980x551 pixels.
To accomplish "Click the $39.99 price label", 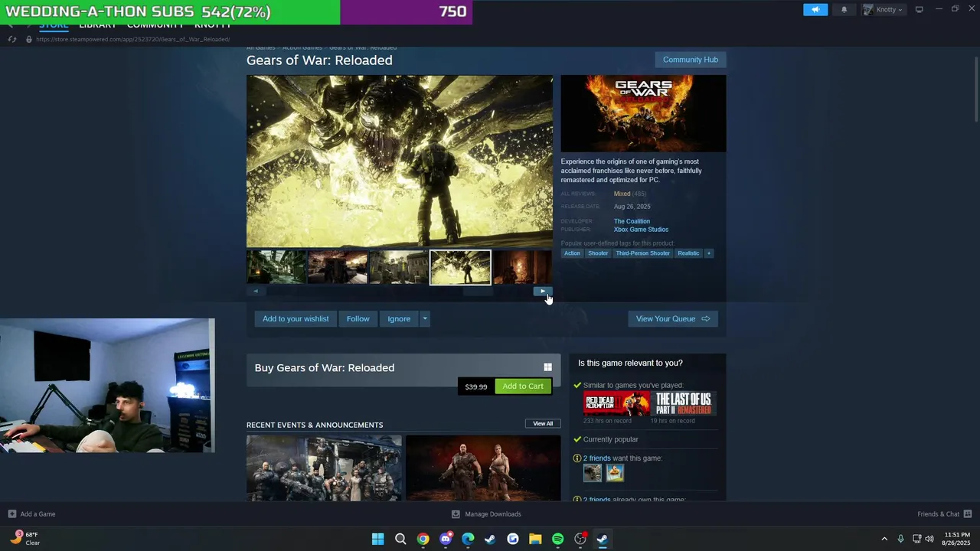I will pyautogui.click(x=476, y=386).
